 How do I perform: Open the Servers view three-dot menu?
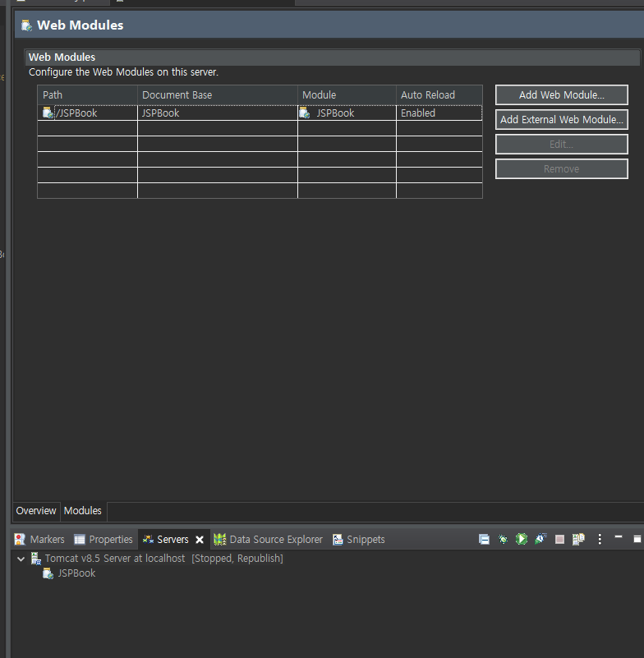[600, 539]
